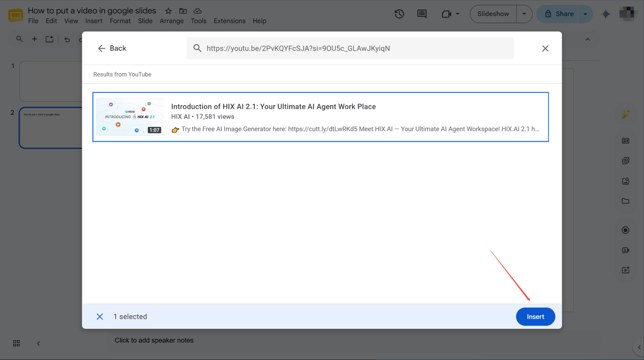The width and height of the screenshot is (644, 360).
Task: Add a new slide with plus icon
Action: pos(34,39)
